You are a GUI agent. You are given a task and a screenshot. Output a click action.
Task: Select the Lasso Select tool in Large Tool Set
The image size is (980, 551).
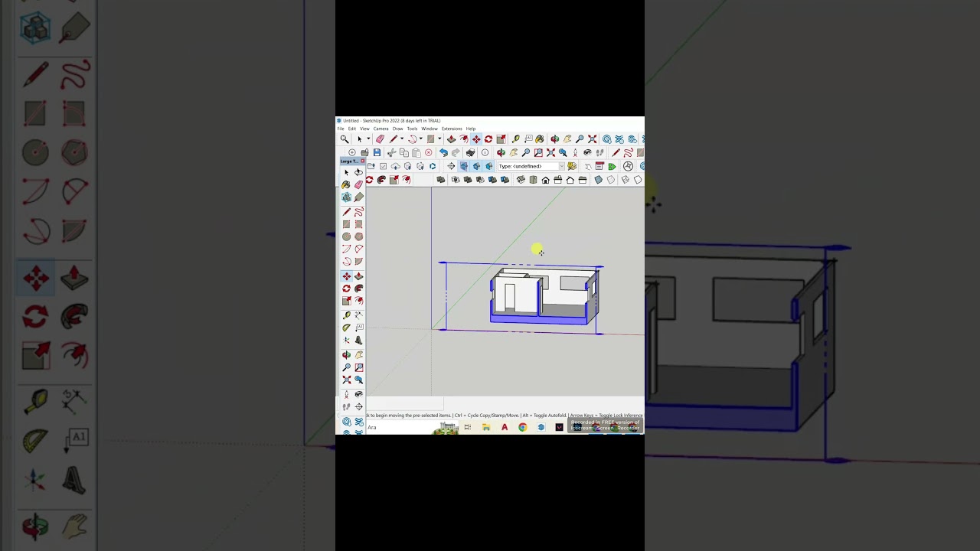click(359, 172)
